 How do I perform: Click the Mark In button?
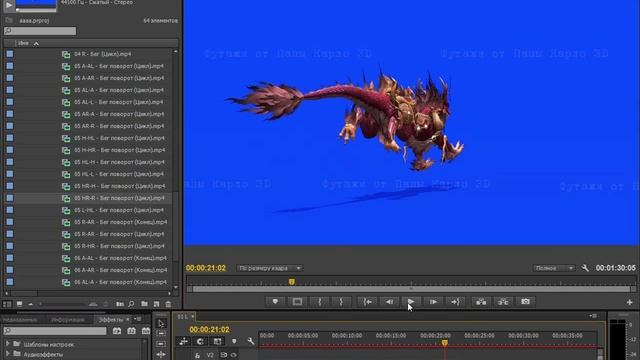pos(319,302)
